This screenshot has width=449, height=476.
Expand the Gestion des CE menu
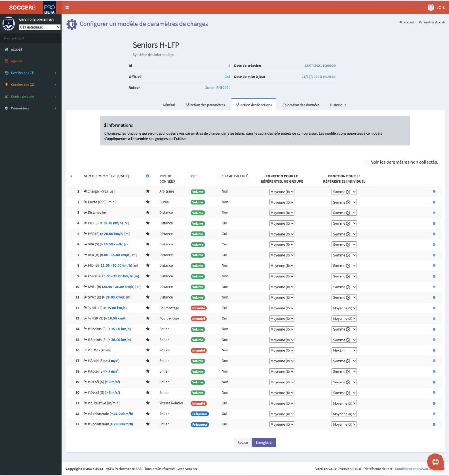[30, 73]
